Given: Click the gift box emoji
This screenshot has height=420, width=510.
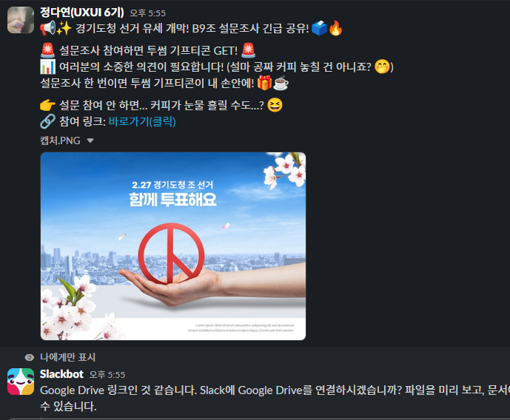Looking at the screenshot, I should tap(264, 83).
